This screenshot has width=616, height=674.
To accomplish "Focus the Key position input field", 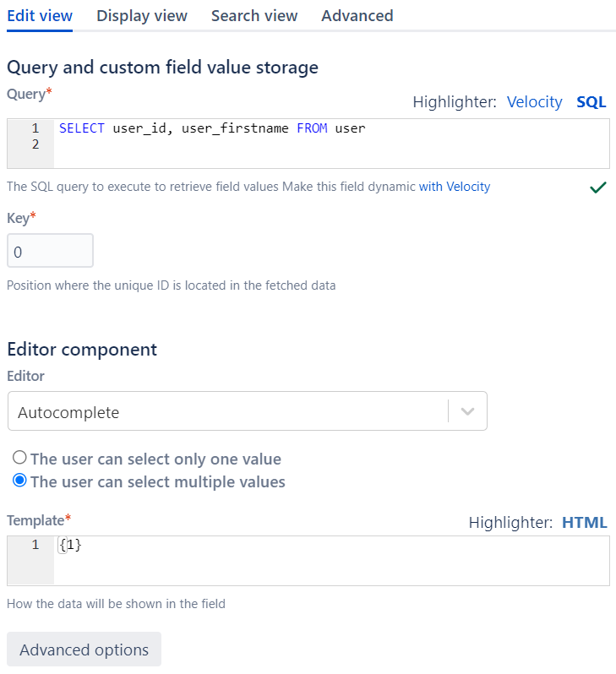I will pyautogui.click(x=50, y=252).
